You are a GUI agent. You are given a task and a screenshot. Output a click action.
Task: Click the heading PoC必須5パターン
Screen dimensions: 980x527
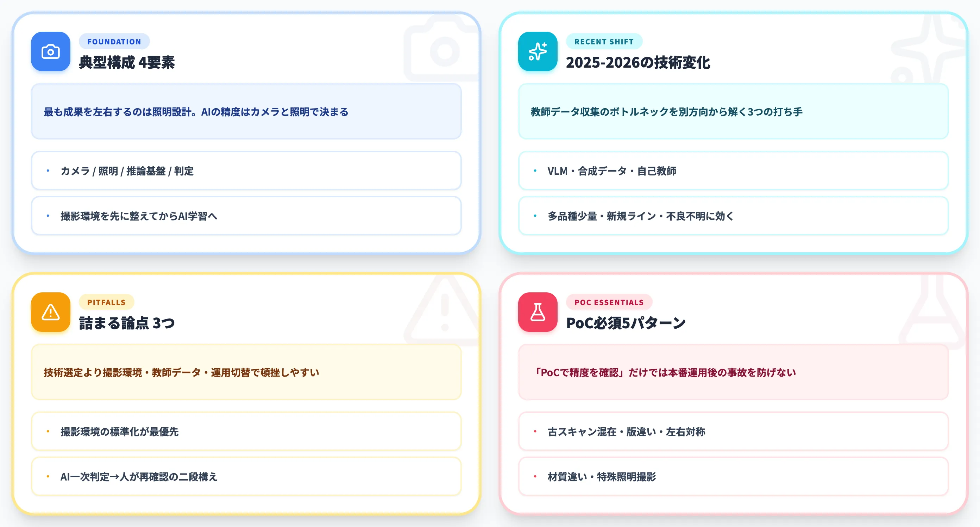[x=626, y=323]
